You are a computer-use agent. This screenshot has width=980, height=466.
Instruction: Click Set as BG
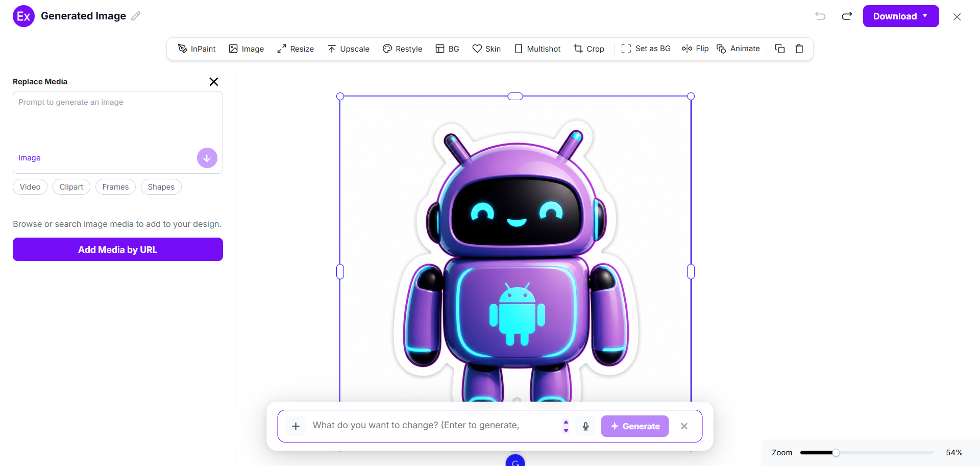point(646,49)
